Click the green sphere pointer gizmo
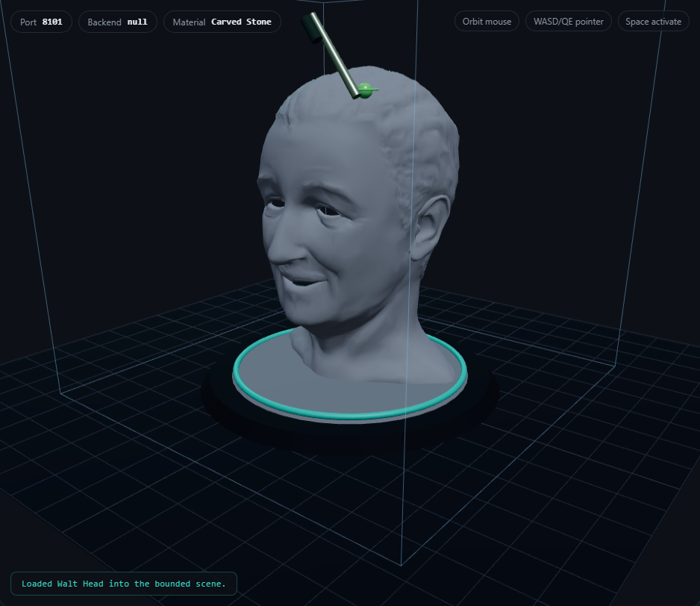This screenshot has height=606, width=700. [363, 89]
